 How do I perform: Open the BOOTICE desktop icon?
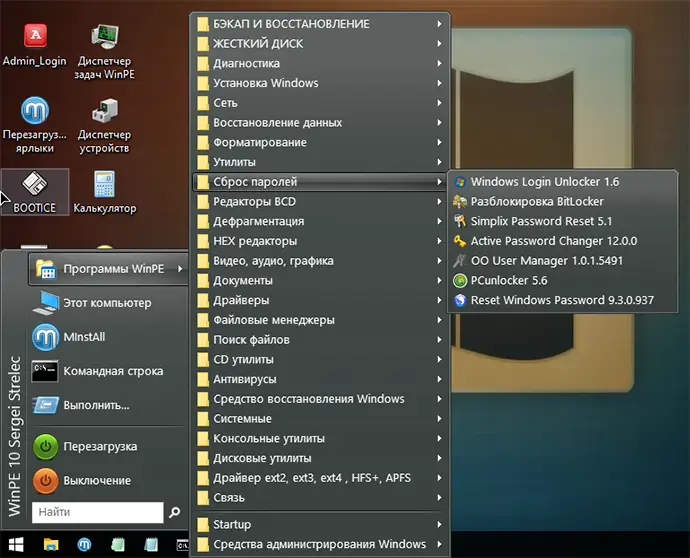pos(34,189)
